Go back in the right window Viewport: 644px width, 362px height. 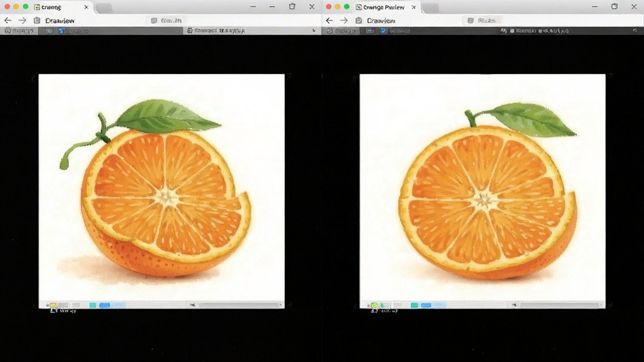point(330,20)
